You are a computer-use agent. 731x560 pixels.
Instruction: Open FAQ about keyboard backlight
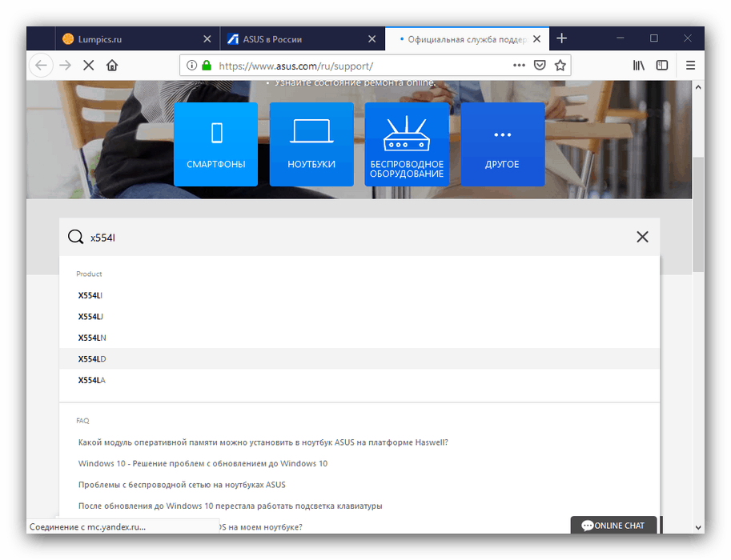(x=231, y=506)
